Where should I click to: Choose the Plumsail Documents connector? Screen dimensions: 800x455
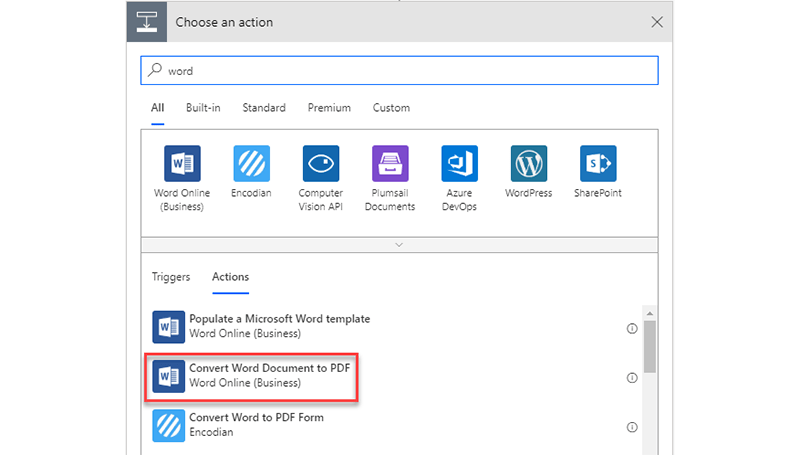(x=390, y=164)
